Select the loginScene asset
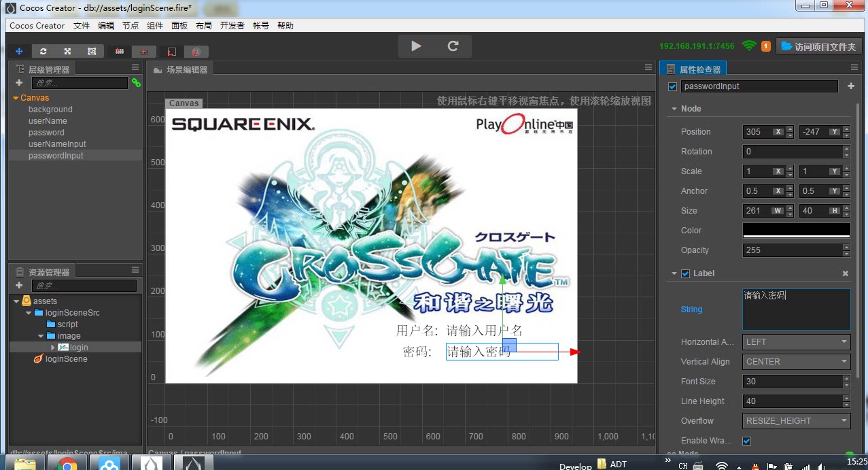868x470 pixels. click(66, 359)
